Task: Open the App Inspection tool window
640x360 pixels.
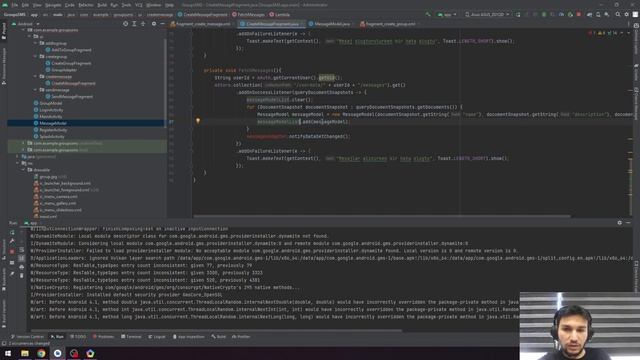Action: (x=188, y=337)
